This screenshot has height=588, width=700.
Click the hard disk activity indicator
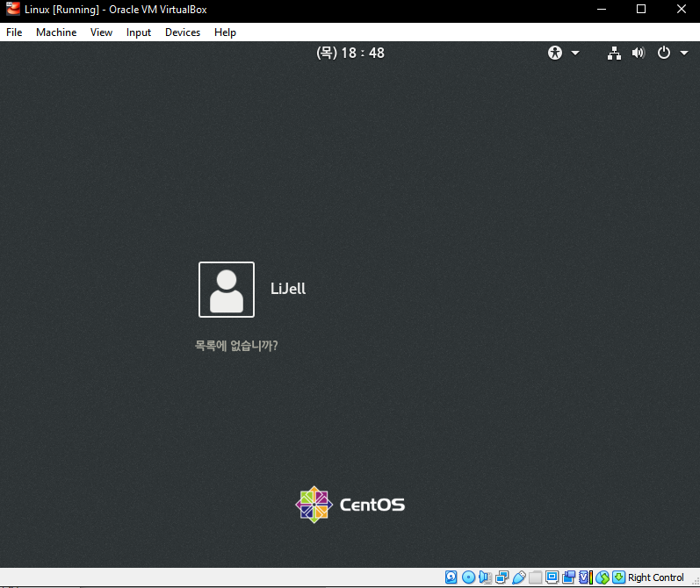pos(451,577)
